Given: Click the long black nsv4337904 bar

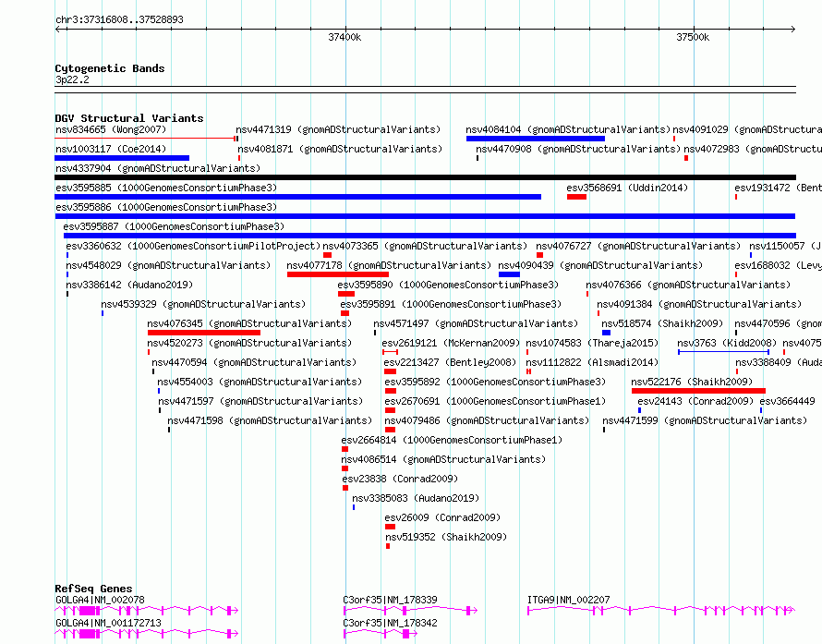Looking at the screenshot, I should [425, 177].
